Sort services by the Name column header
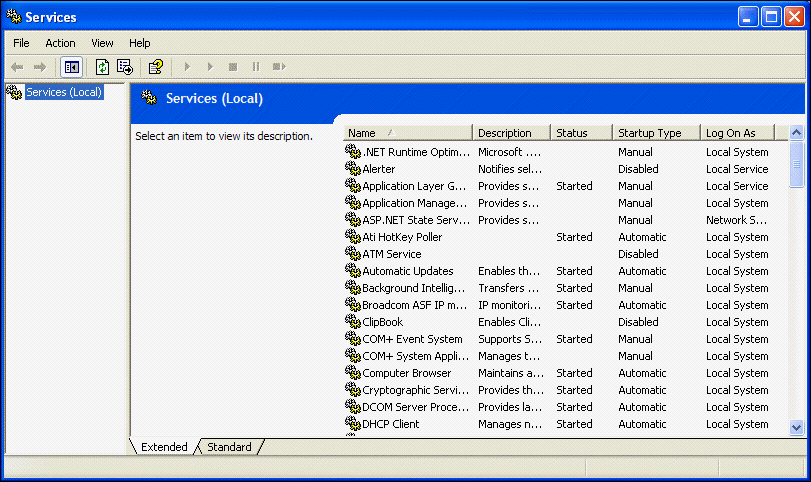The height and width of the screenshot is (482, 811). point(407,133)
